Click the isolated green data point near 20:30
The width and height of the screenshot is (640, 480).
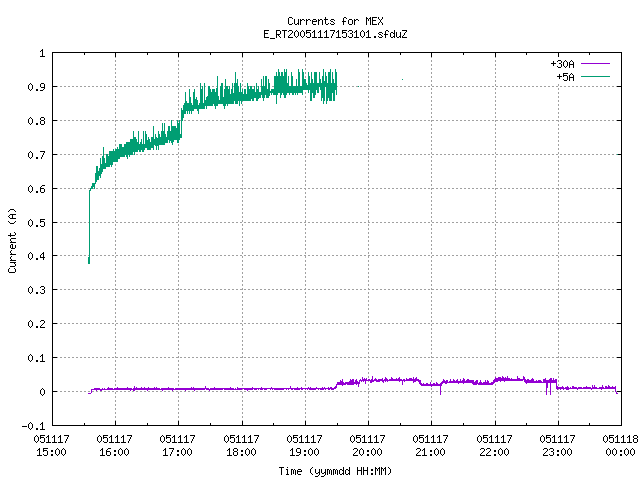pyautogui.click(x=402, y=80)
